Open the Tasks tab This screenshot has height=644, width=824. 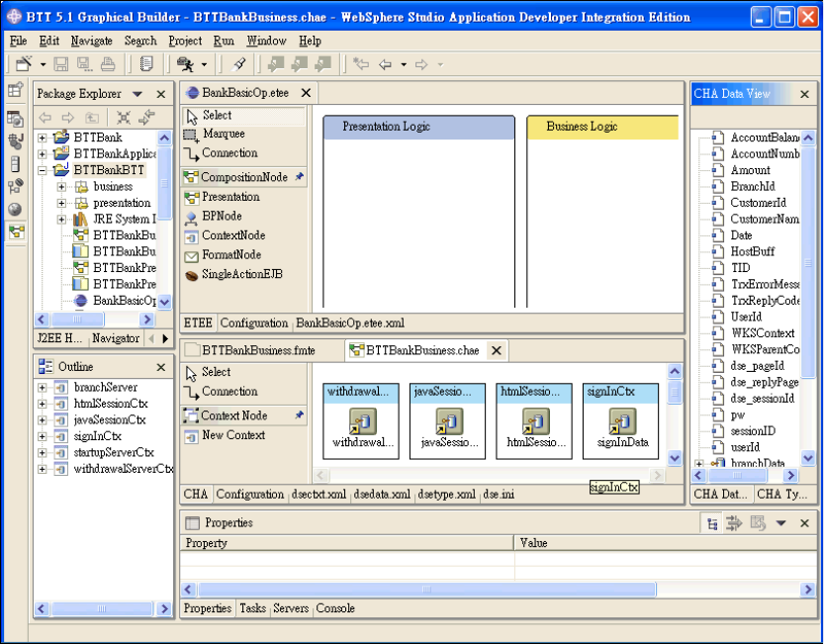click(x=253, y=608)
